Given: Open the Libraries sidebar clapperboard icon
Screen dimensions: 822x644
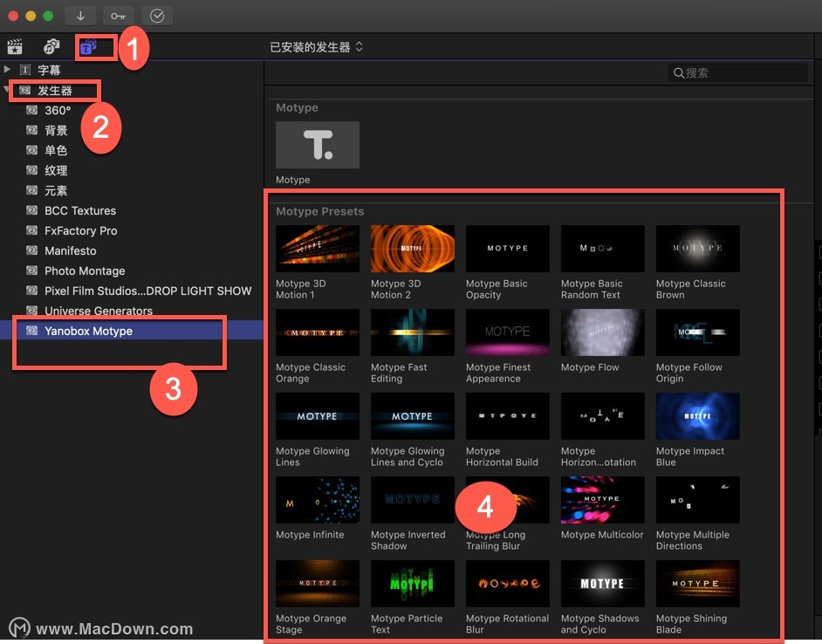Looking at the screenshot, I should coord(15,47).
